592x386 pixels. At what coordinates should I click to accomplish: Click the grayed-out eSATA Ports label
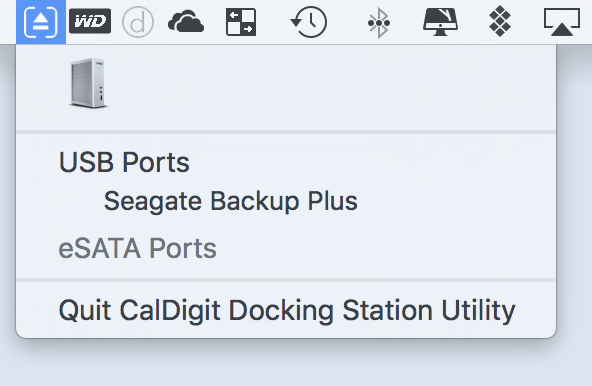[137, 248]
